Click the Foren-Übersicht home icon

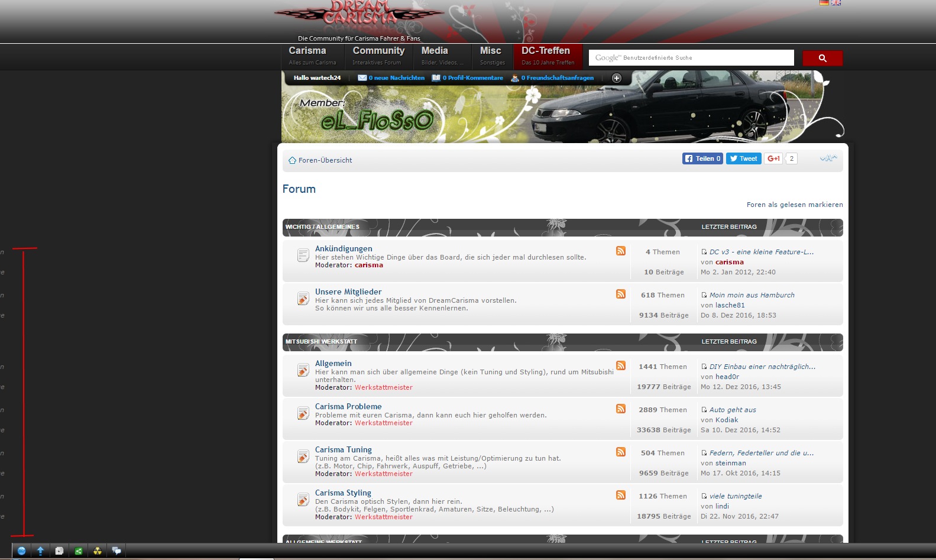(x=292, y=160)
